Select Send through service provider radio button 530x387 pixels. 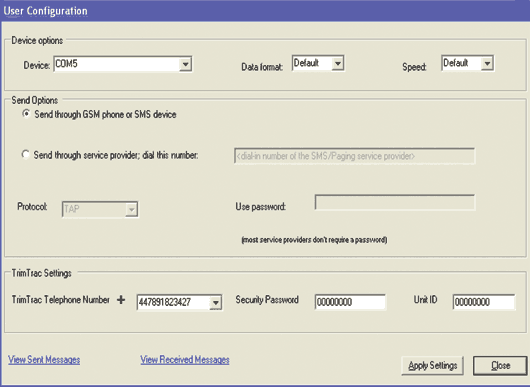[x=26, y=155]
